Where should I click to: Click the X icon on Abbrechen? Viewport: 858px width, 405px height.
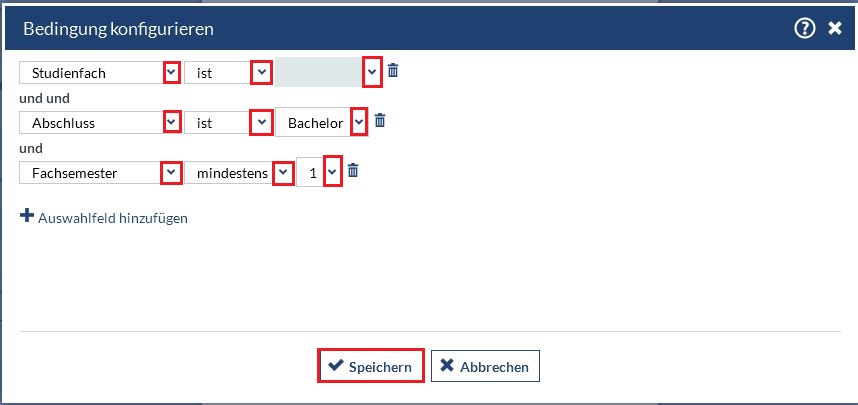click(447, 366)
